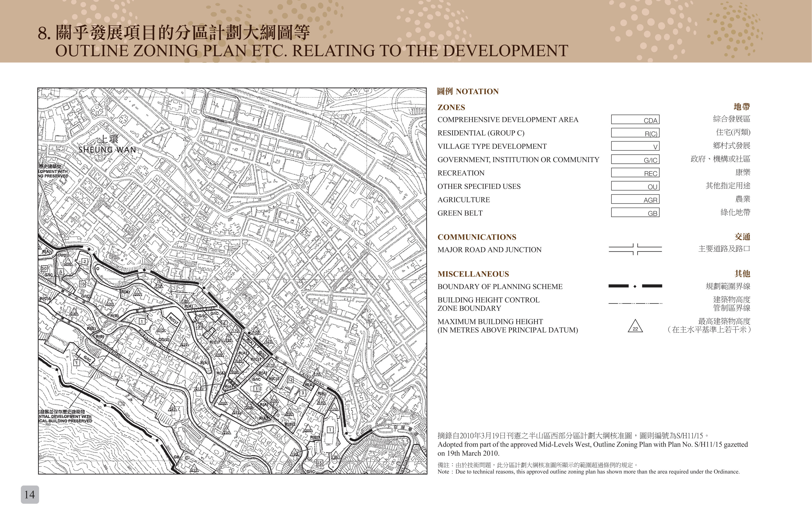
Task: Select the ROBINSON ROAD label on the map
Action: pos(154,341)
